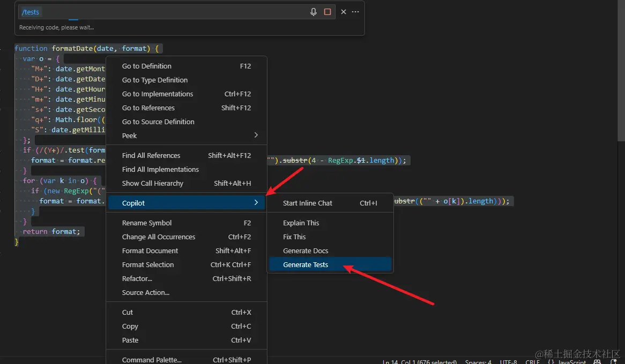The height and width of the screenshot is (364, 625).
Task: Choose Start Inline Chat
Action: click(330, 203)
